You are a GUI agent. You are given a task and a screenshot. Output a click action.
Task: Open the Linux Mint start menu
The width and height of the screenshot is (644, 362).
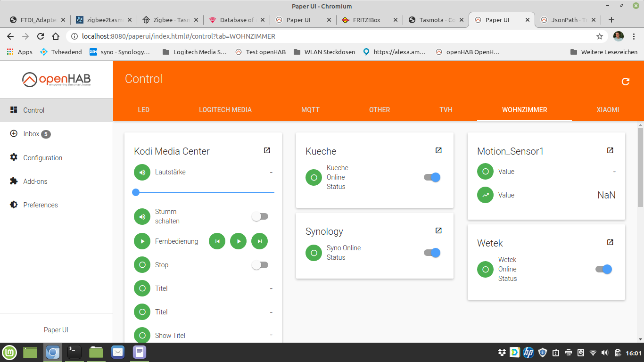[x=9, y=352]
